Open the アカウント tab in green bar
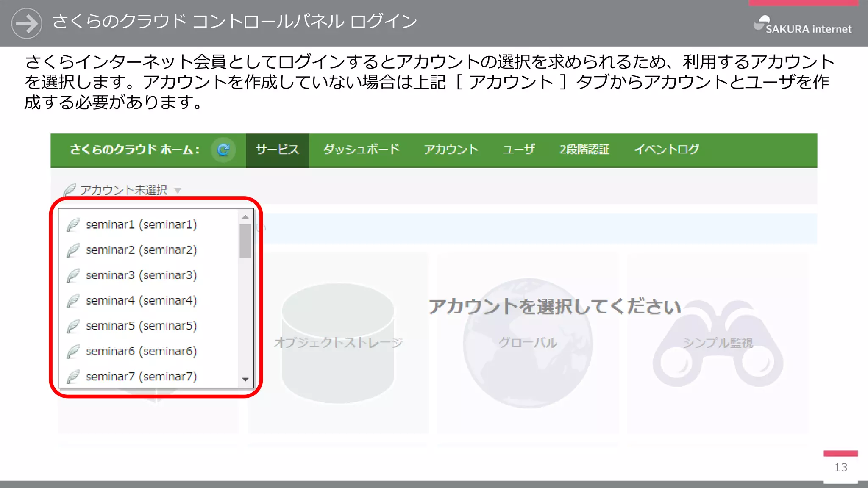This screenshot has width=868, height=488. point(451,150)
